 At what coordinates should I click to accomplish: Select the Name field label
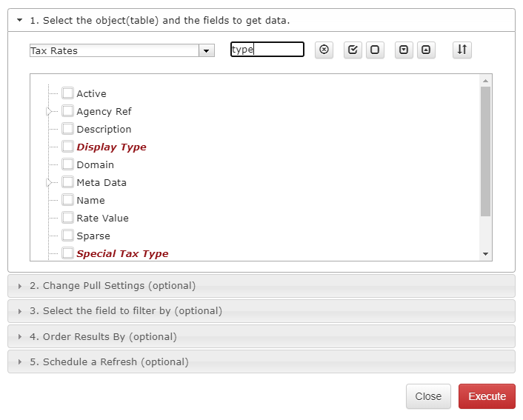coord(90,201)
